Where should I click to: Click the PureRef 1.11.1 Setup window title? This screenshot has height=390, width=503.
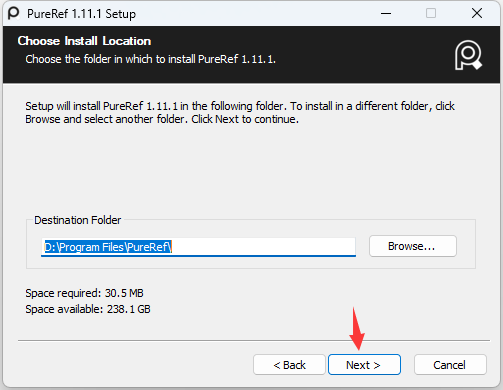pyautogui.click(x=81, y=14)
